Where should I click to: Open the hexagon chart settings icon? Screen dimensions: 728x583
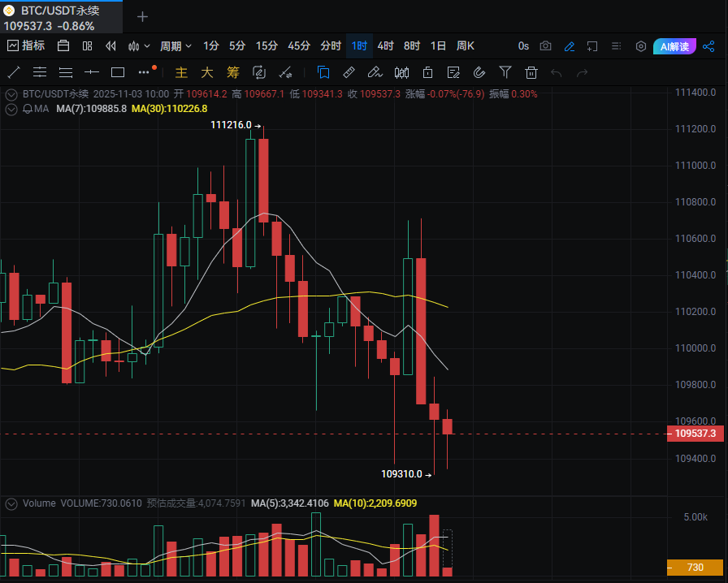point(640,46)
